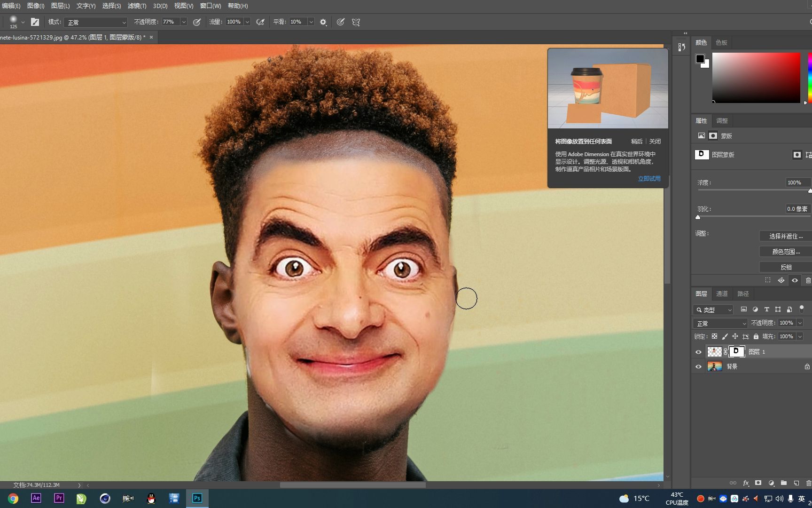Image resolution: width=812 pixels, height=508 pixels.
Task: Open brush preset picker arrow
Action: click(23, 22)
